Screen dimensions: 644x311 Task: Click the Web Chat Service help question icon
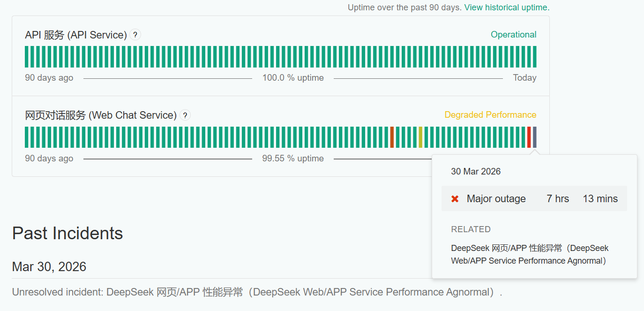(185, 115)
